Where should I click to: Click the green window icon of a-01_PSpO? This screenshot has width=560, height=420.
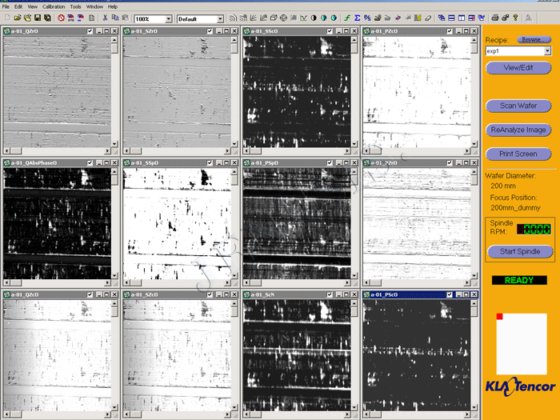[x=246, y=163]
